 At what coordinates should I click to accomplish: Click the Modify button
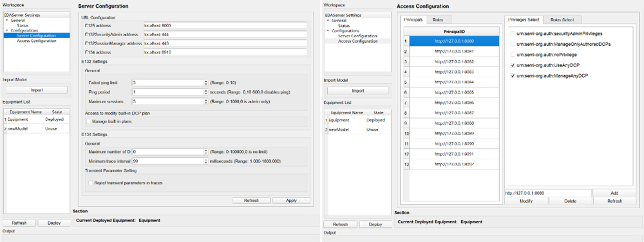click(x=526, y=201)
